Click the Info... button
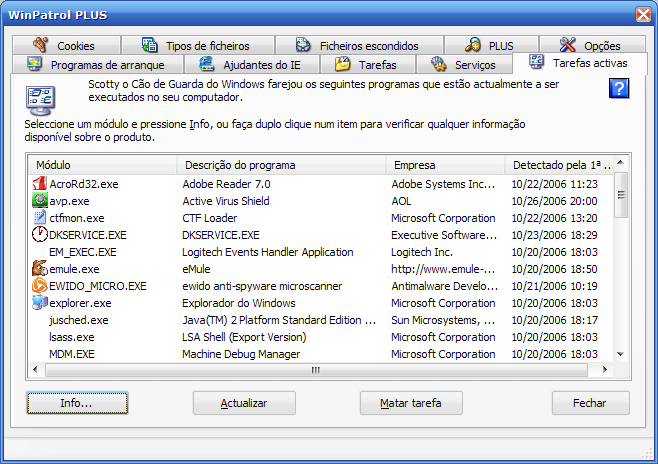This screenshot has width=658, height=464. tap(77, 403)
